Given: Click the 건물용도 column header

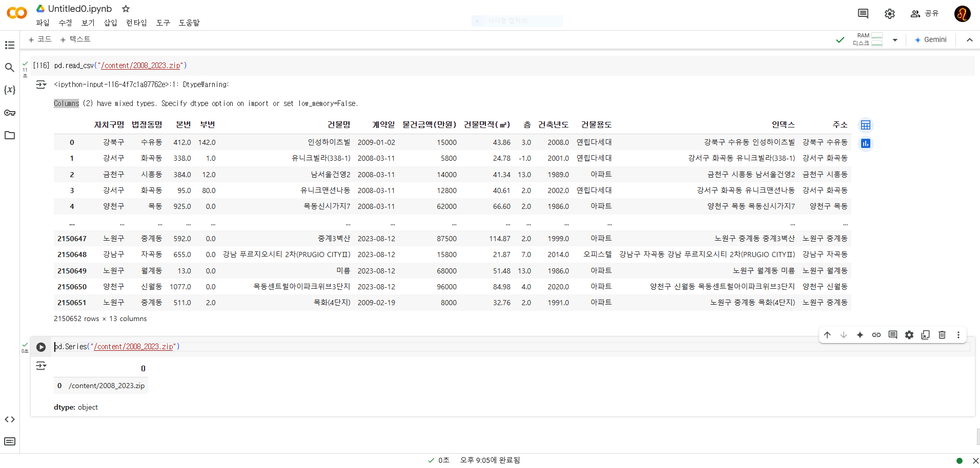Looking at the screenshot, I should tap(596, 125).
